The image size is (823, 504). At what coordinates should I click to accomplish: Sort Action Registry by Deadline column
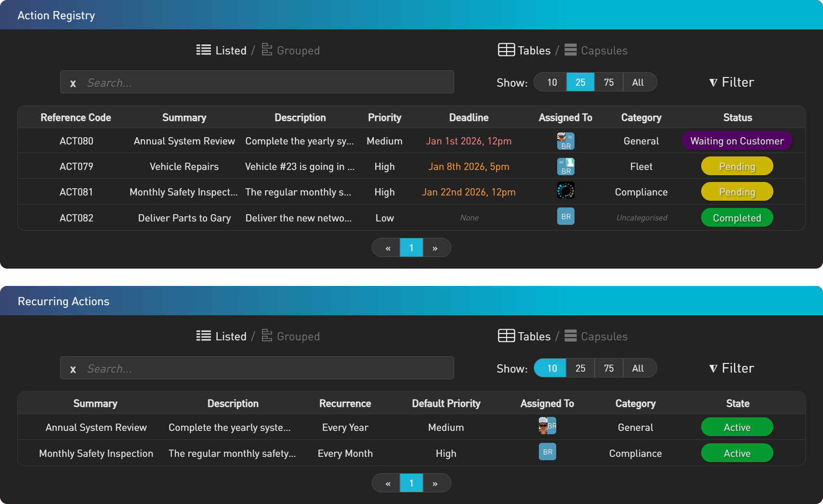469,117
